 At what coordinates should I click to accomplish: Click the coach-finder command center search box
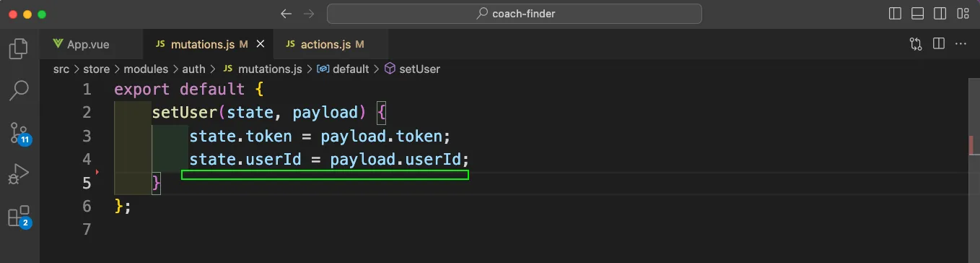515,13
